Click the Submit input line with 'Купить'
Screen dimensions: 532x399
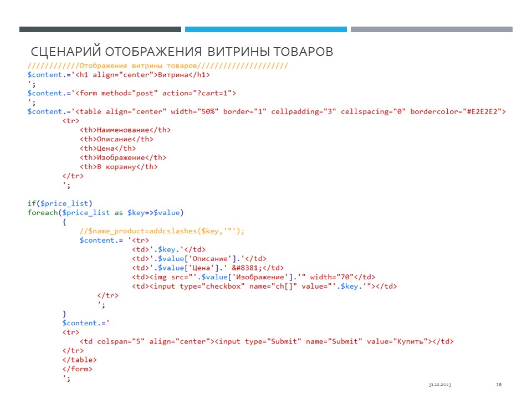(267, 341)
